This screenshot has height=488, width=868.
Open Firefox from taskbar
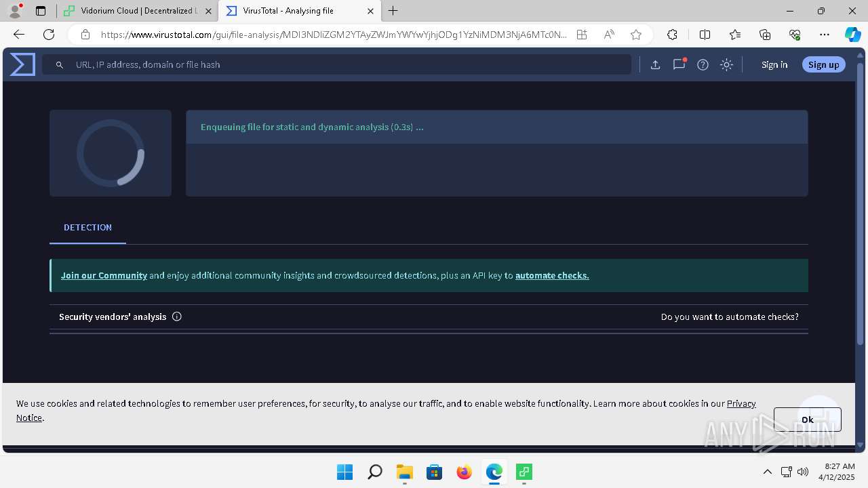click(464, 472)
